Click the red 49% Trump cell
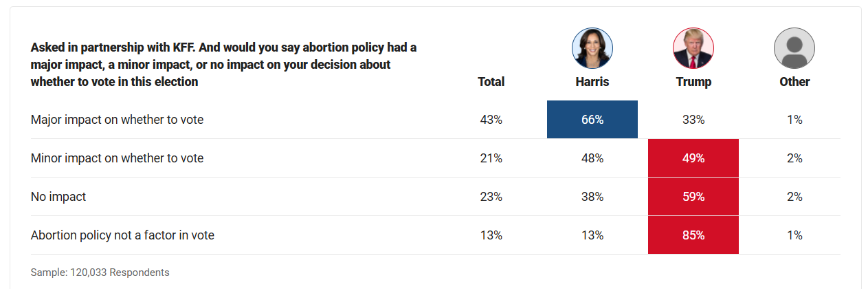868x289 pixels. 693,158
